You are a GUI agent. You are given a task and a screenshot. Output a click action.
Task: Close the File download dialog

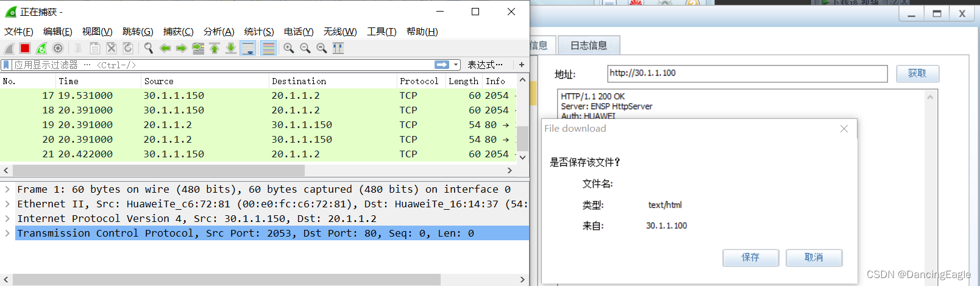tap(844, 129)
